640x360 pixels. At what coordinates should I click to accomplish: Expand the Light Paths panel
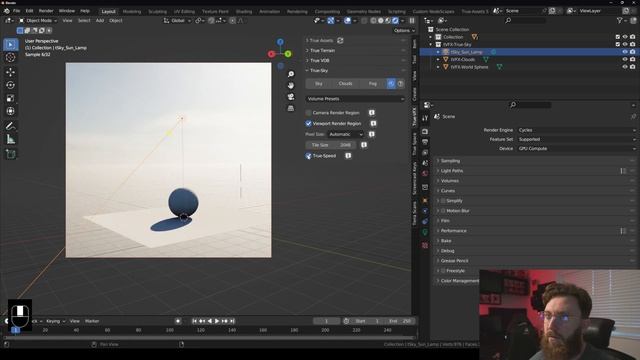pyautogui.click(x=535, y=171)
